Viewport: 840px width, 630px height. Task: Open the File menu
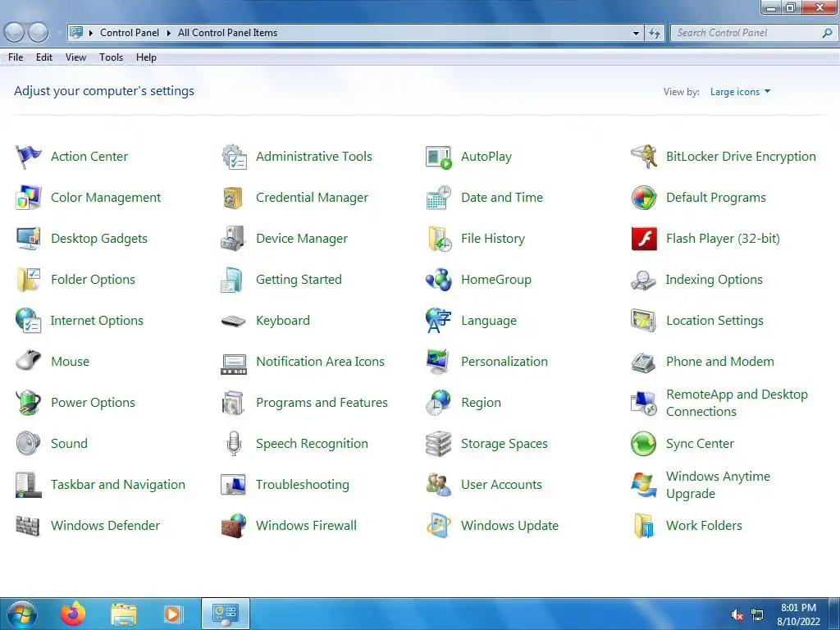pyautogui.click(x=16, y=57)
